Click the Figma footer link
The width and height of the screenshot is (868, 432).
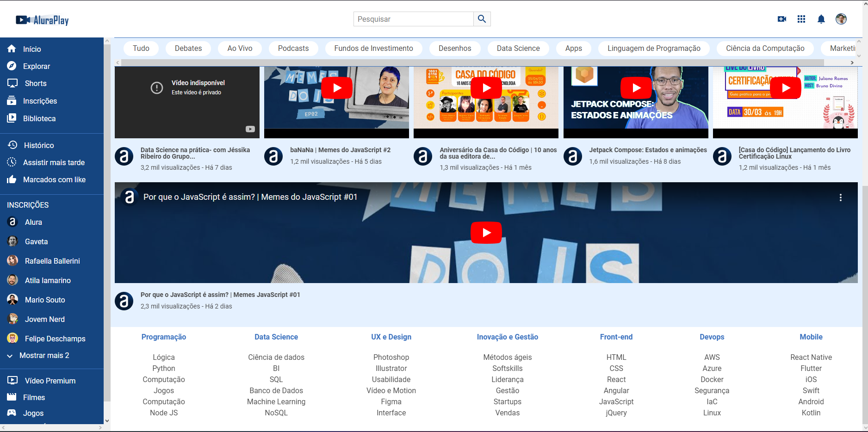391,401
